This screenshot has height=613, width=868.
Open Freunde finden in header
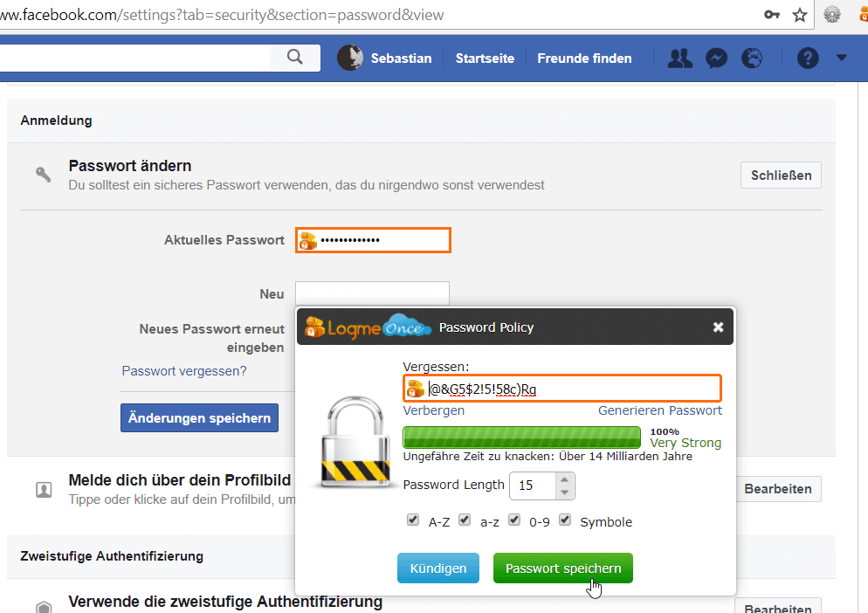click(x=584, y=59)
